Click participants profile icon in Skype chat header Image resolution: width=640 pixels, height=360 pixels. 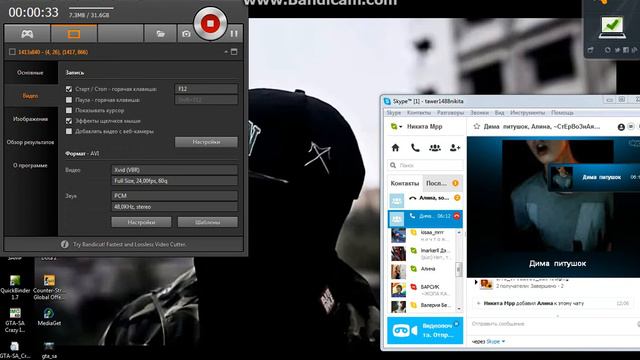click(621, 127)
